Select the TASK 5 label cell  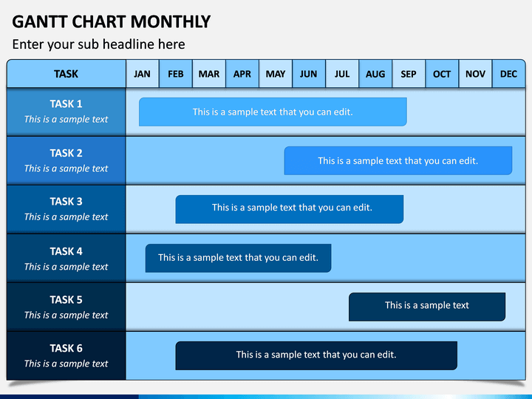(x=66, y=307)
